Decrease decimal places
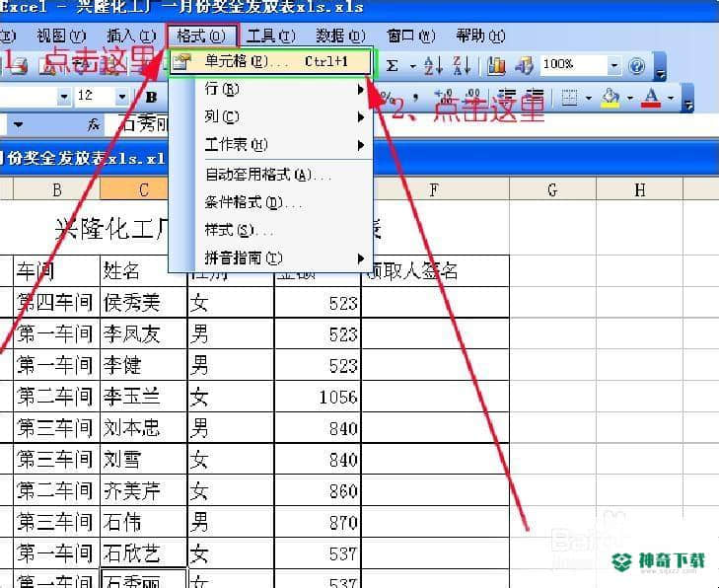 472,98
